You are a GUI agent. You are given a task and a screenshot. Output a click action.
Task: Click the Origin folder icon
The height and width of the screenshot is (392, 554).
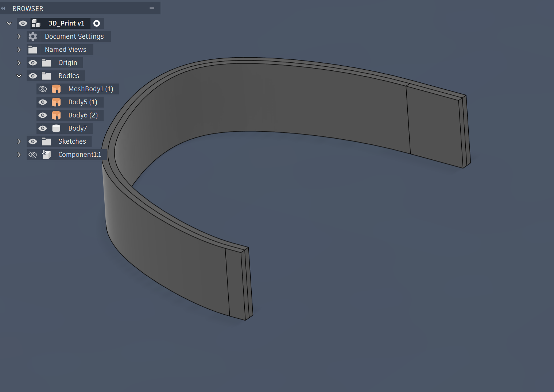pos(46,63)
